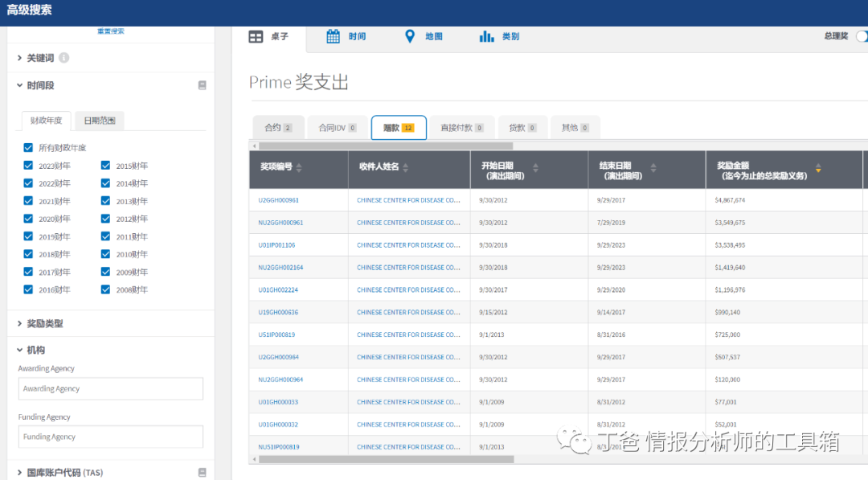Open award U01GH002224 link
Image resolution: width=868 pixels, height=480 pixels.
(278, 289)
